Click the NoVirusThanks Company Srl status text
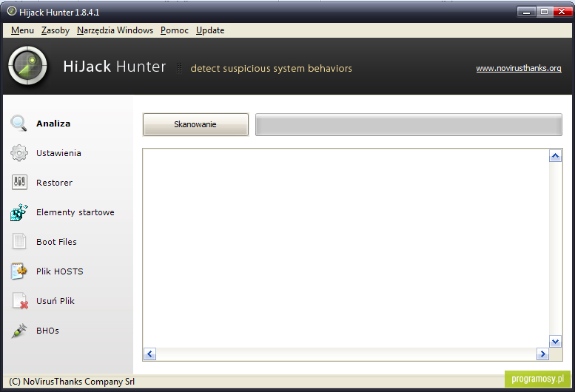Viewport: 575px width, 392px height. tap(72, 382)
